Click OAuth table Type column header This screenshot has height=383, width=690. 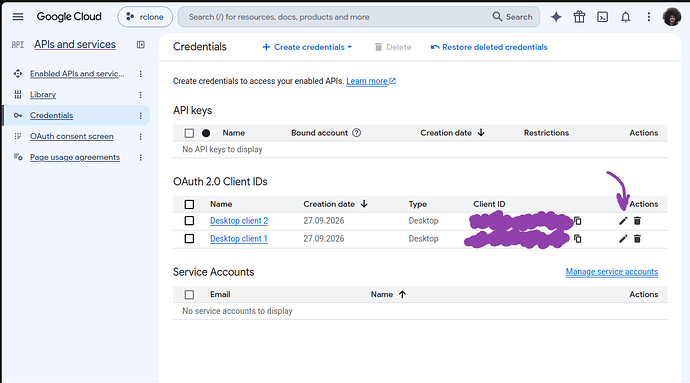(x=418, y=204)
